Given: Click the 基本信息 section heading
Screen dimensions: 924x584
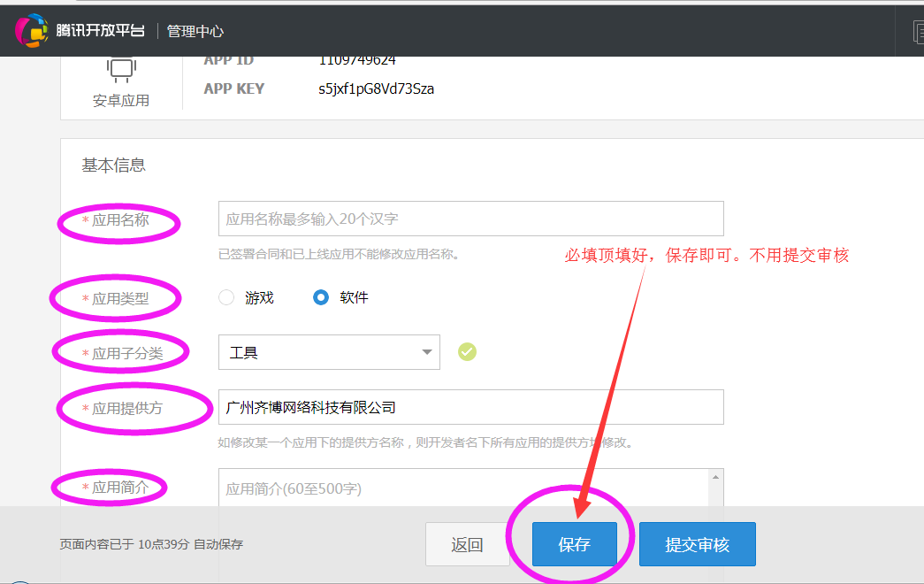Looking at the screenshot, I should pyautogui.click(x=113, y=165).
